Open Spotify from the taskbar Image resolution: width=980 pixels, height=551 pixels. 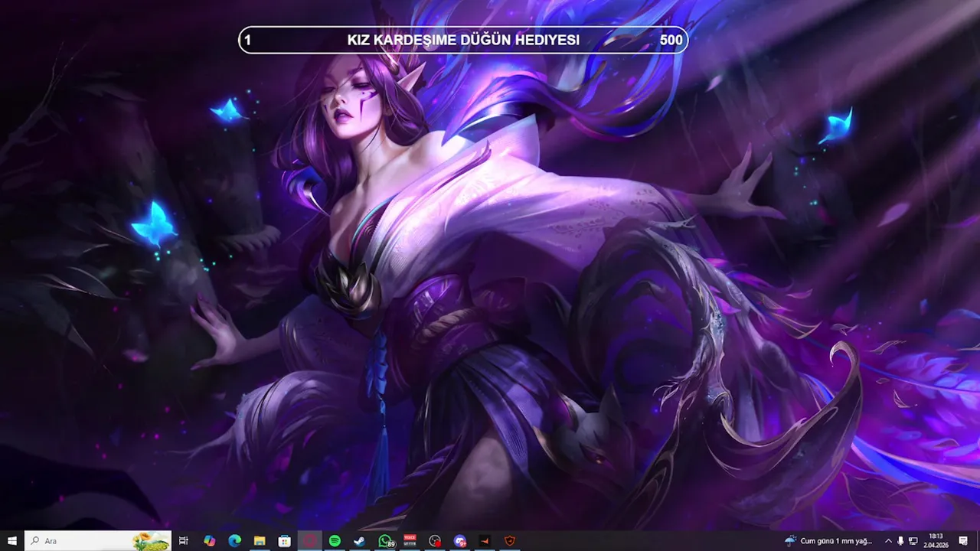click(x=335, y=540)
